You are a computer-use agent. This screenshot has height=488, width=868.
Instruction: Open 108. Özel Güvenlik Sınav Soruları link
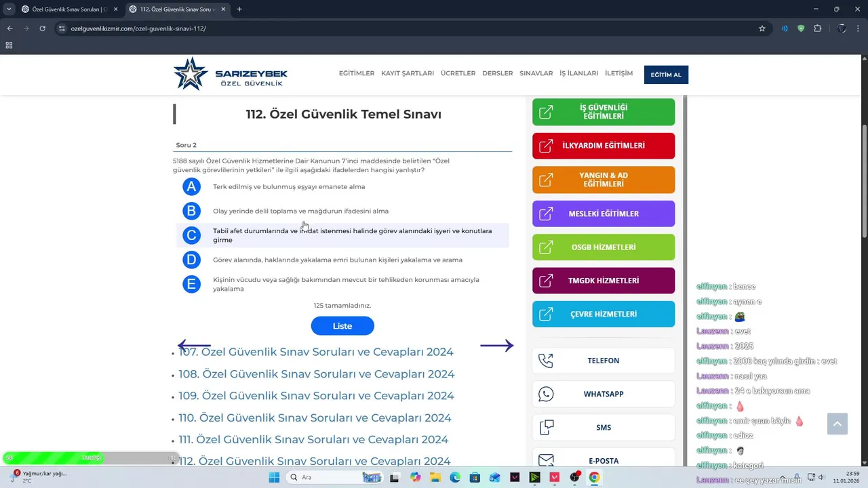tap(317, 374)
